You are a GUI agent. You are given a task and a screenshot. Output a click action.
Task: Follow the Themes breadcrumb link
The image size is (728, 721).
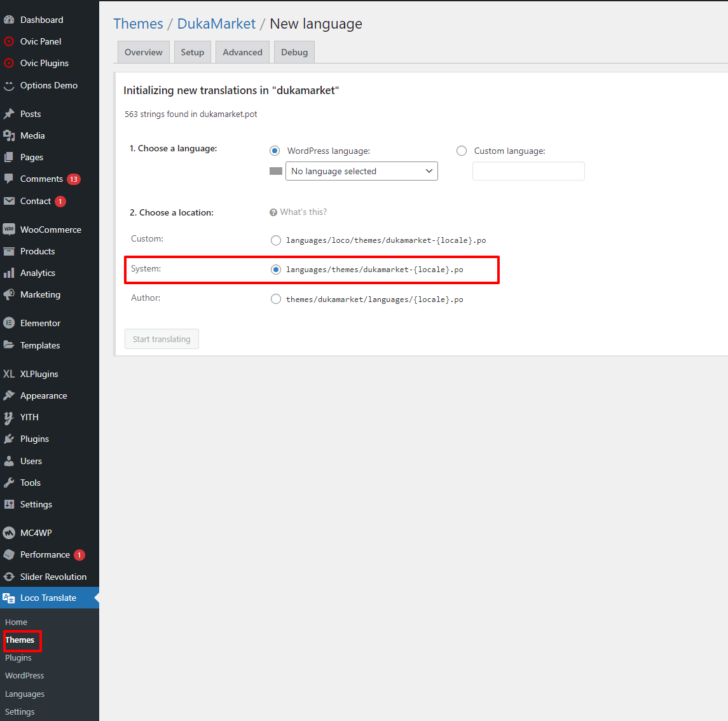tap(139, 24)
